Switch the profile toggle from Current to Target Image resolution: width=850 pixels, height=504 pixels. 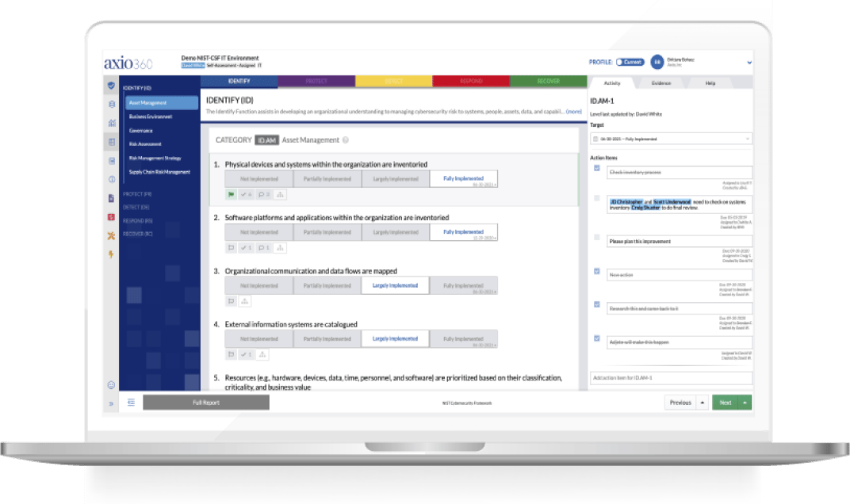point(631,60)
